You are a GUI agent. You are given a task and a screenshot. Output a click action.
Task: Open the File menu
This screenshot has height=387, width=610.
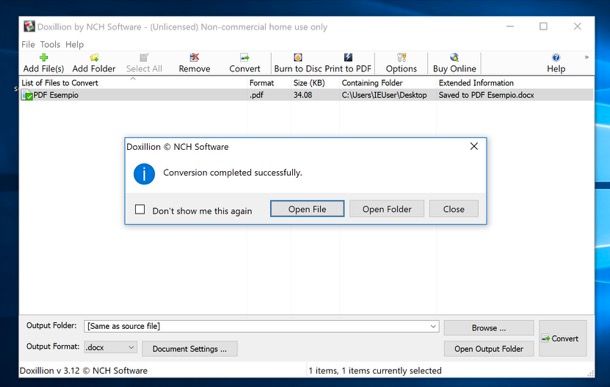(28, 44)
